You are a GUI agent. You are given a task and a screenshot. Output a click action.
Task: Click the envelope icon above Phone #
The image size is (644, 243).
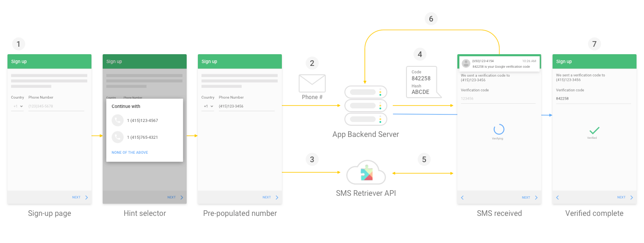pyautogui.click(x=312, y=83)
